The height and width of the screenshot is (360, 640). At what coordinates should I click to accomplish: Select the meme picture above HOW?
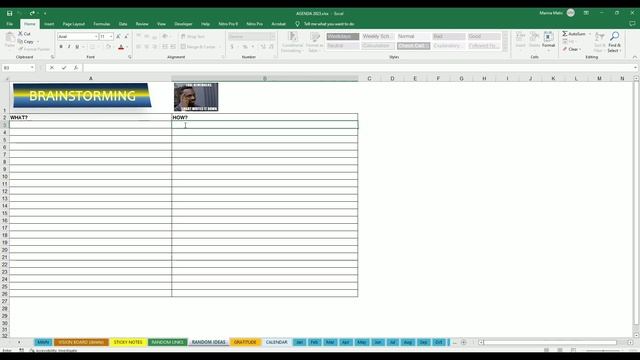[x=196, y=97]
